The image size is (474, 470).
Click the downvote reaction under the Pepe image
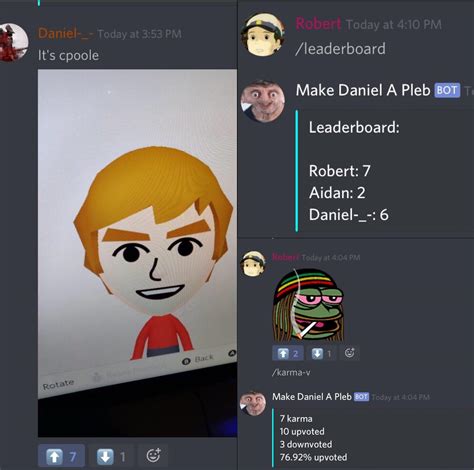pos(322,353)
